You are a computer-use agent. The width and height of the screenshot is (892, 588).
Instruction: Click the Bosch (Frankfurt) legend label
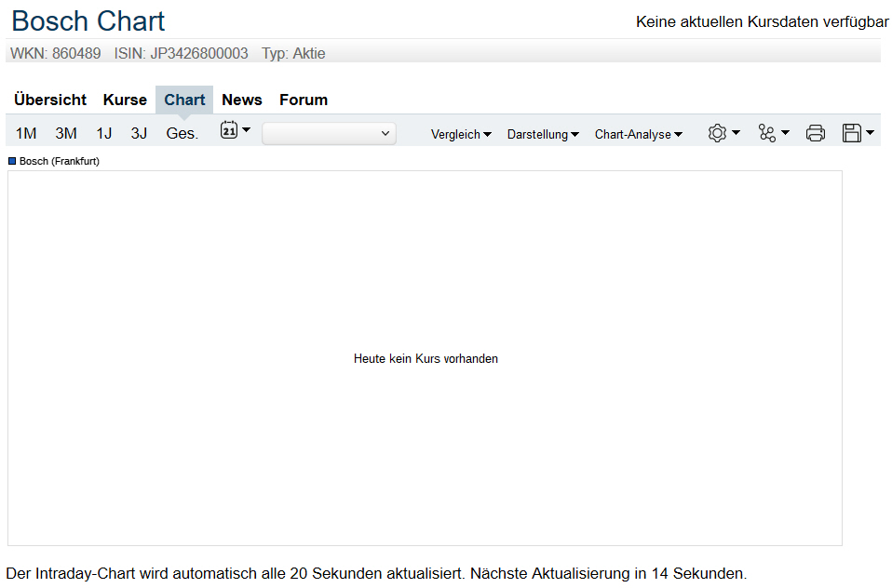pos(60,161)
